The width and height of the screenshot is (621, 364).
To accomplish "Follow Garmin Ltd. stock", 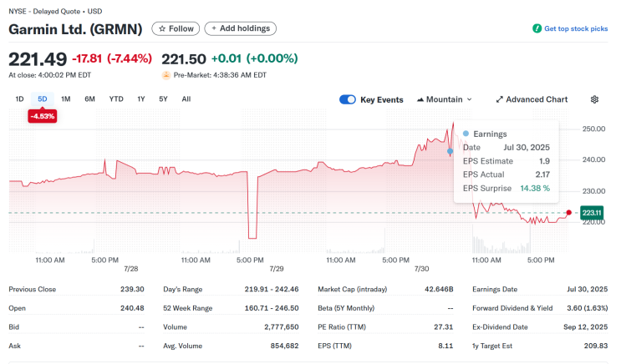I will tap(176, 29).
